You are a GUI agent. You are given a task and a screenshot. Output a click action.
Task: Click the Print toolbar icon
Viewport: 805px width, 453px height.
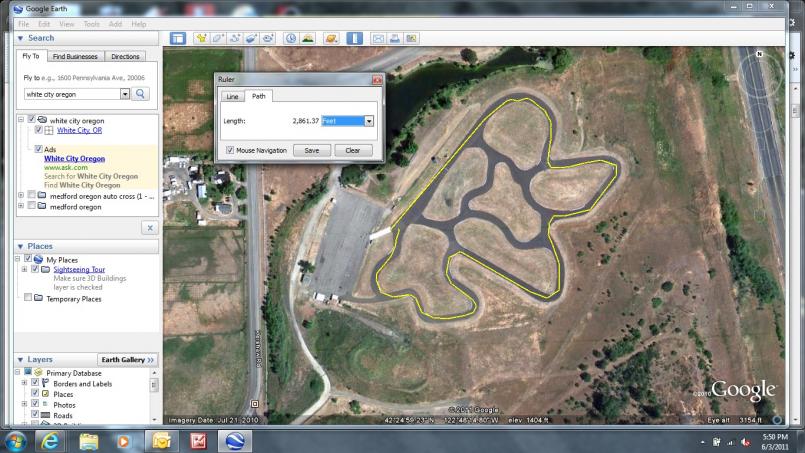pos(395,38)
